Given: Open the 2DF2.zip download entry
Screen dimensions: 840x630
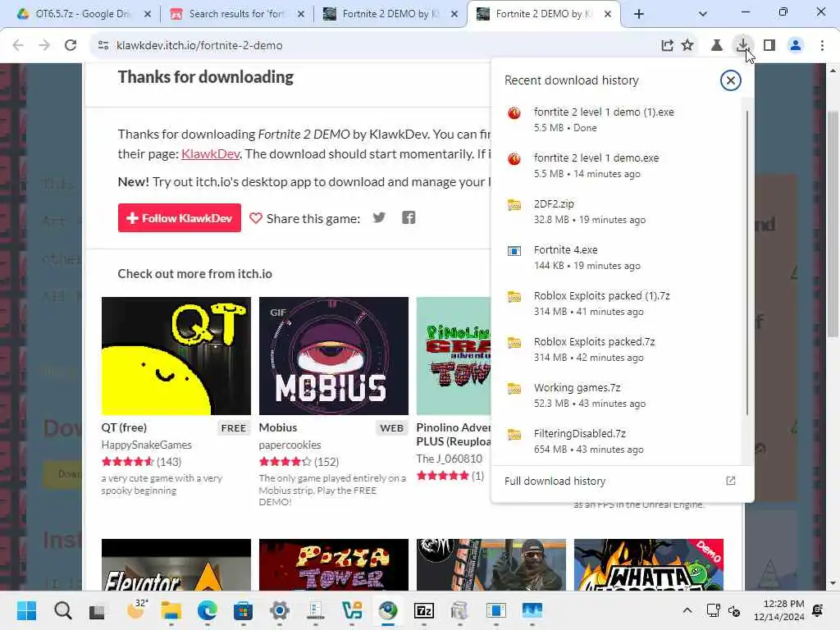Looking at the screenshot, I should (x=619, y=212).
